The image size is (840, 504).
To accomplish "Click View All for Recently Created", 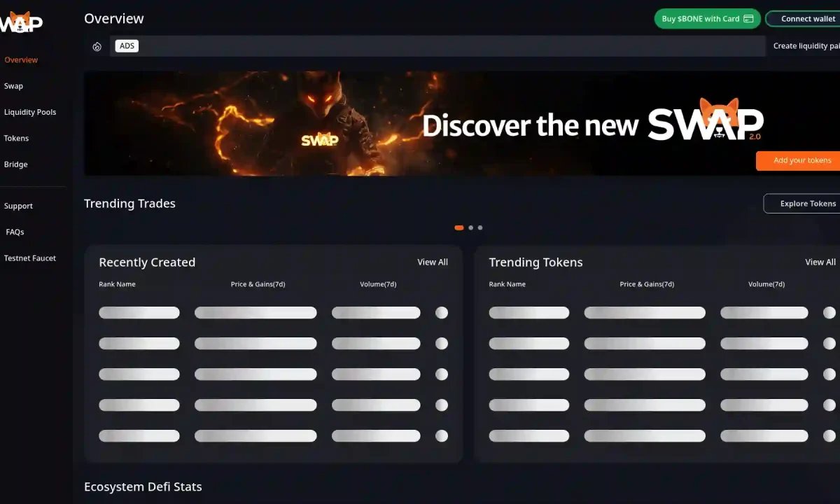I will point(432,262).
